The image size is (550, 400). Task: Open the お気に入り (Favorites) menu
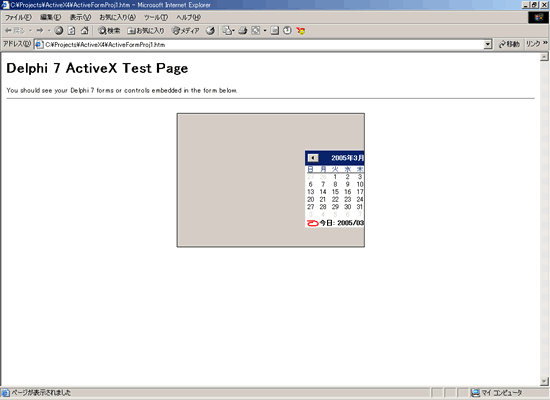118,18
